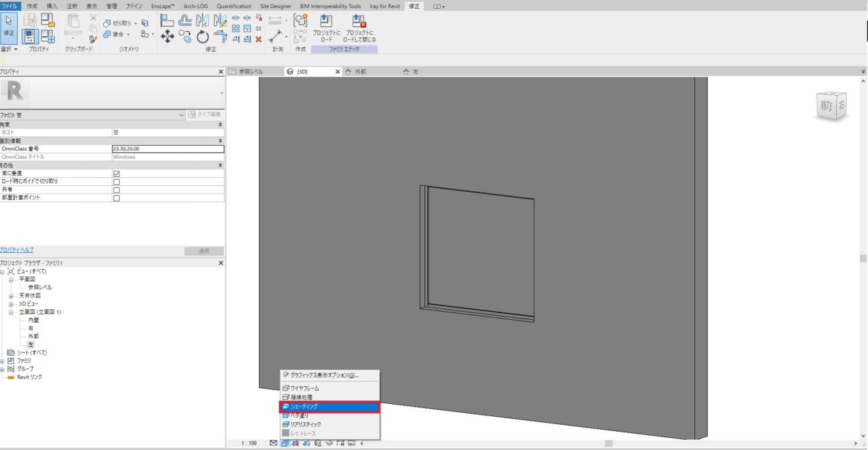Enable the 共有 checkbox
Viewport: 868px width, 450px height.
click(x=116, y=190)
